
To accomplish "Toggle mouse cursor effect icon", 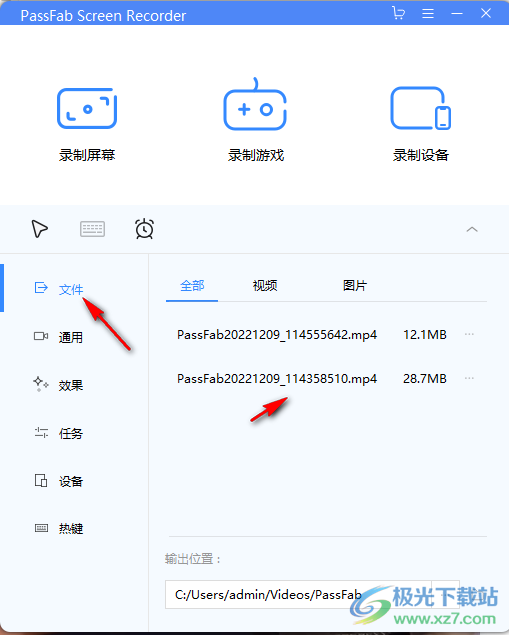I will [39, 229].
